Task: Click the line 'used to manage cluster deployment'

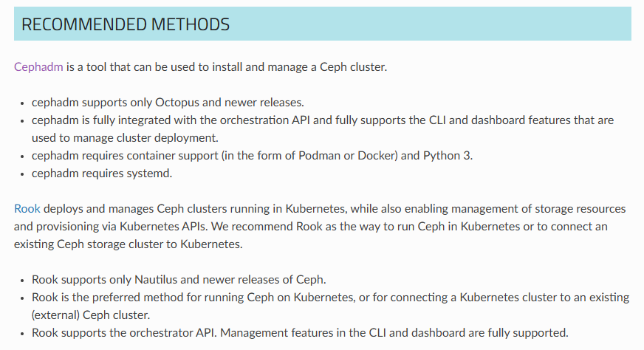Action: (125, 137)
